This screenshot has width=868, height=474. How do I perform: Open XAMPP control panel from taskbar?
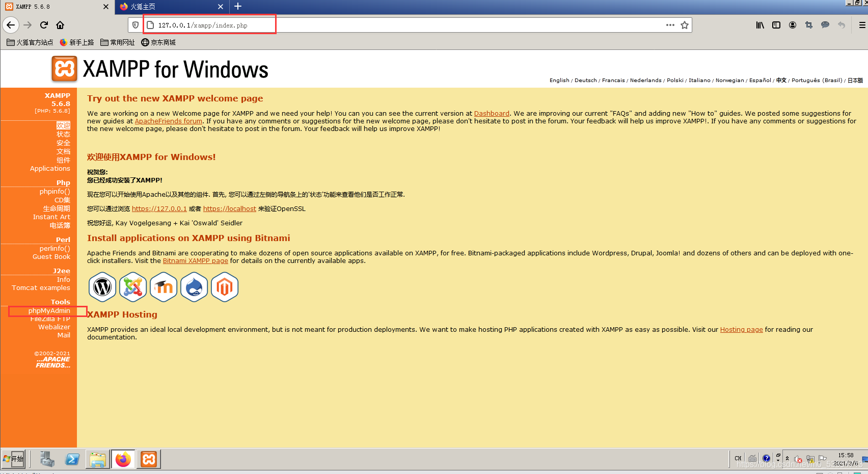[149, 459]
